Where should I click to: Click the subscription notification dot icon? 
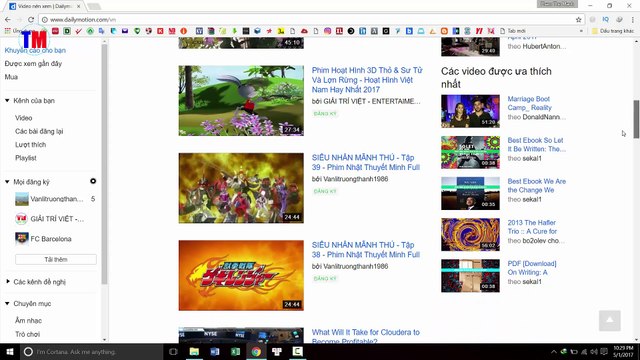(x=93, y=181)
